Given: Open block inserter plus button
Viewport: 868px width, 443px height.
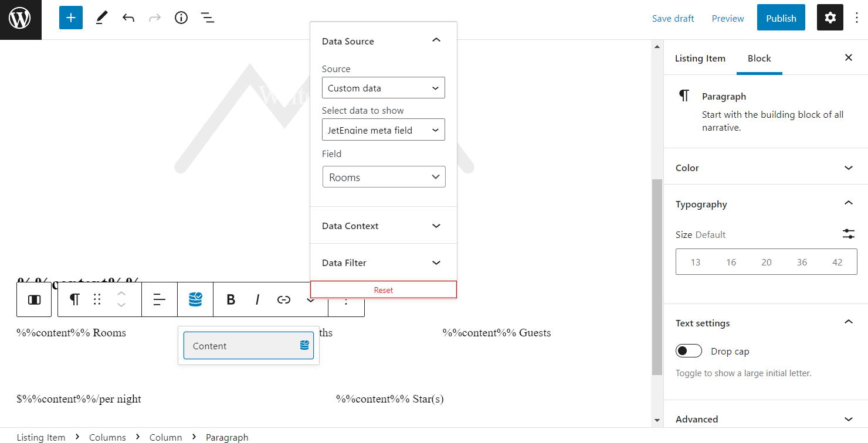Looking at the screenshot, I should [x=71, y=18].
